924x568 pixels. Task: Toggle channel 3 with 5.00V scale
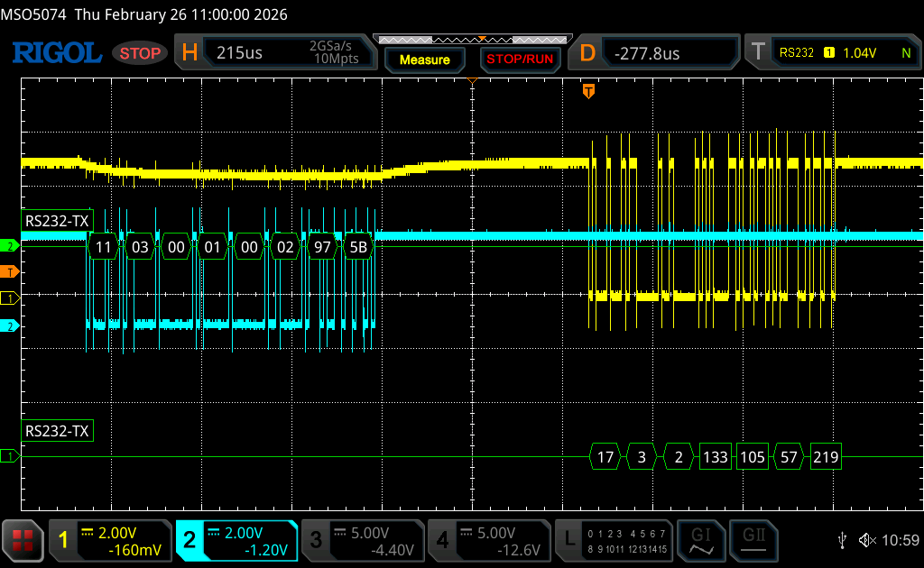(x=362, y=540)
